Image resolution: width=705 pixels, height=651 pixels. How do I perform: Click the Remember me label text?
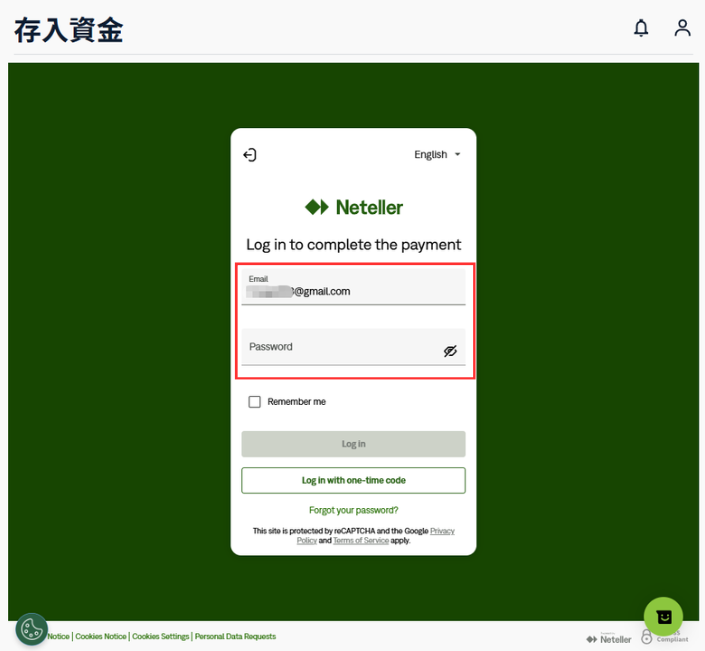coord(296,401)
